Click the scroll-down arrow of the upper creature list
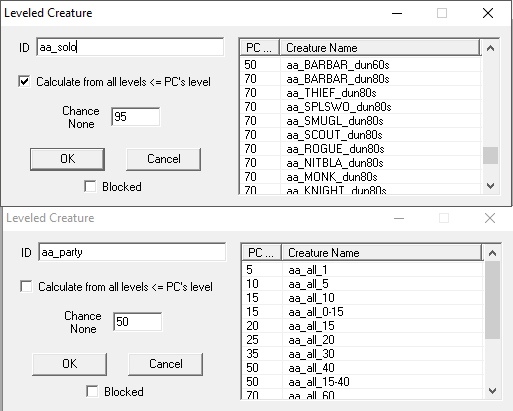The width and height of the screenshot is (513, 411). click(x=490, y=186)
